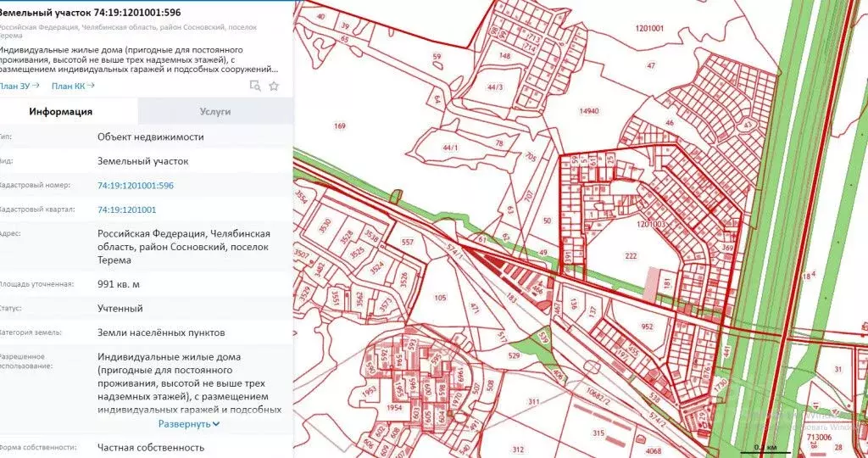Click parcel 222 on the map
Screen dimensions: 868x458
tap(631, 255)
